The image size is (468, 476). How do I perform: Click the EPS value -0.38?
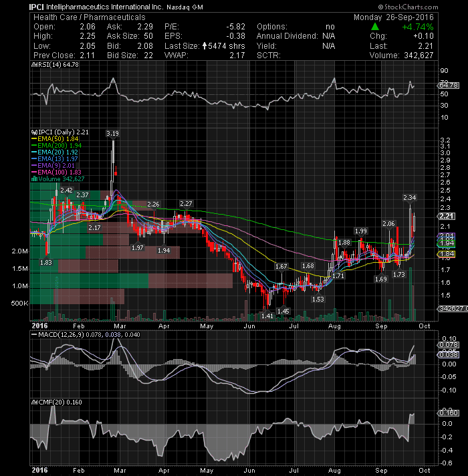click(x=235, y=36)
